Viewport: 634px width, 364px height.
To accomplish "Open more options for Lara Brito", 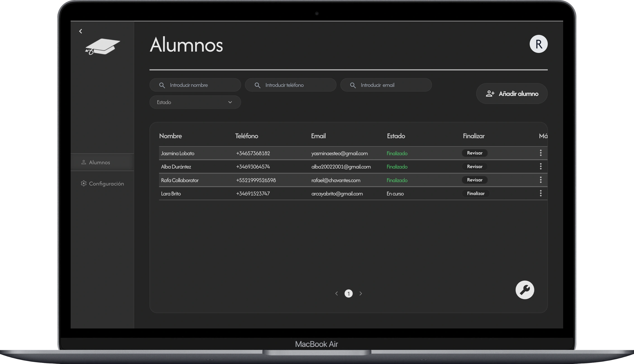I will (541, 193).
